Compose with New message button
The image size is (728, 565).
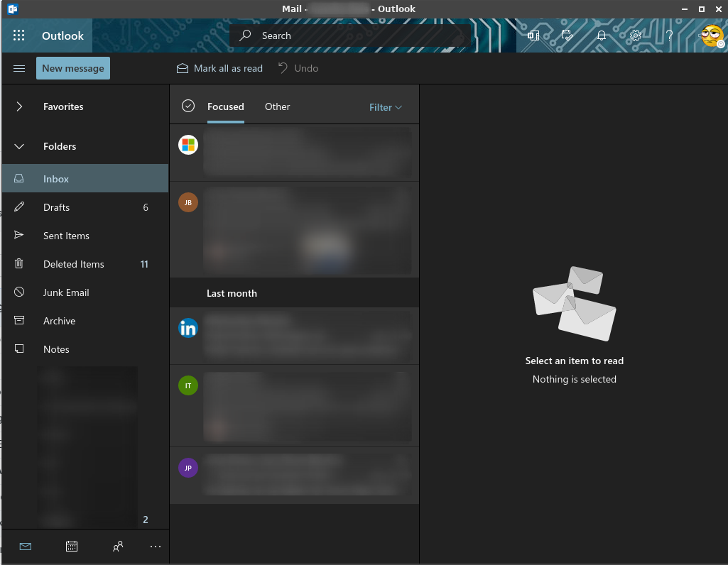(73, 68)
